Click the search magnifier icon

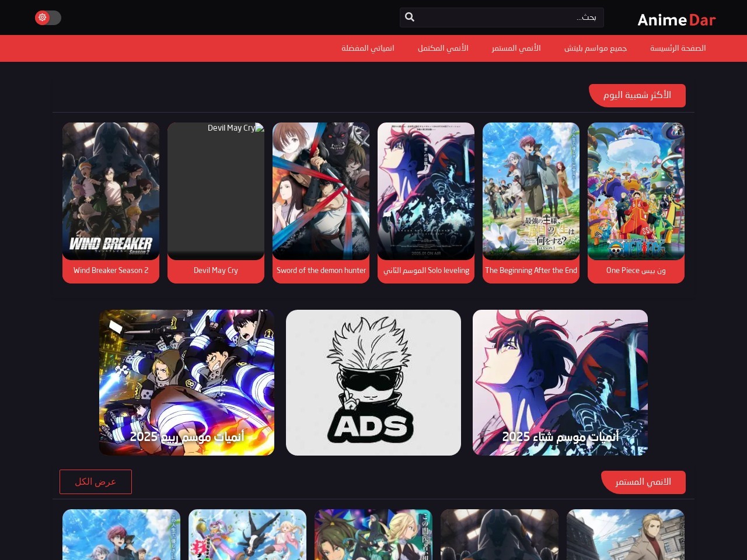[410, 17]
